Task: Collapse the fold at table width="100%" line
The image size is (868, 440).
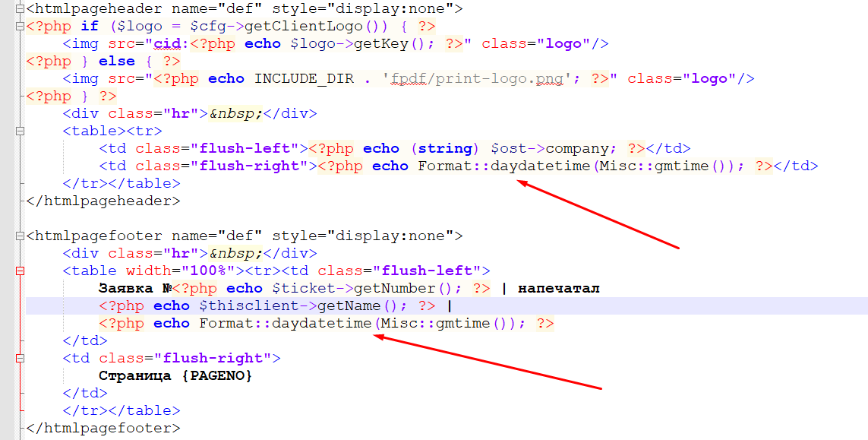Action: point(20,271)
